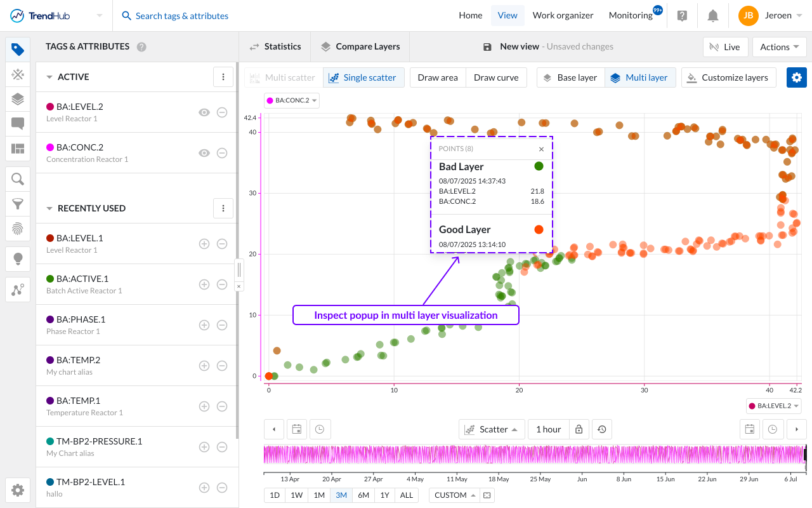Image resolution: width=812 pixels, height=508 pixels.
Task: Select the 6M time range button
Action: (x=363, y=495)
